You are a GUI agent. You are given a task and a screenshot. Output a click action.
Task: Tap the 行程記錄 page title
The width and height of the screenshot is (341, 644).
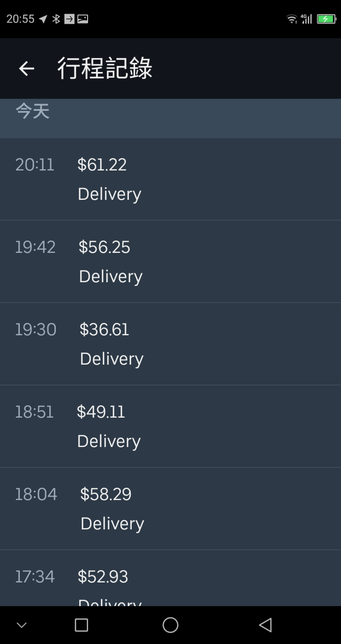pos(105,68)
